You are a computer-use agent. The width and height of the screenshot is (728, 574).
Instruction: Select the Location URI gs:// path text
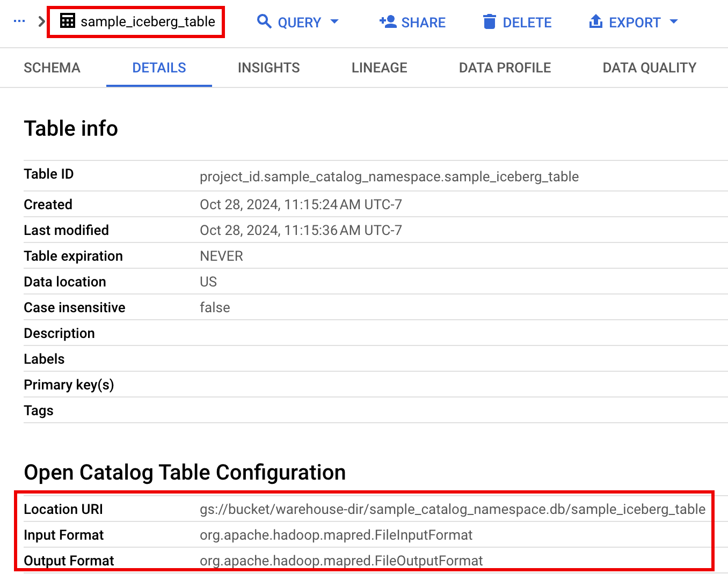tap(452, 509)
